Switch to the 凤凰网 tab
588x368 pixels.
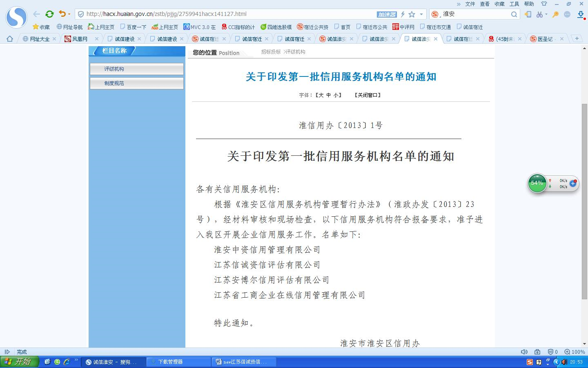click(80, 39)
